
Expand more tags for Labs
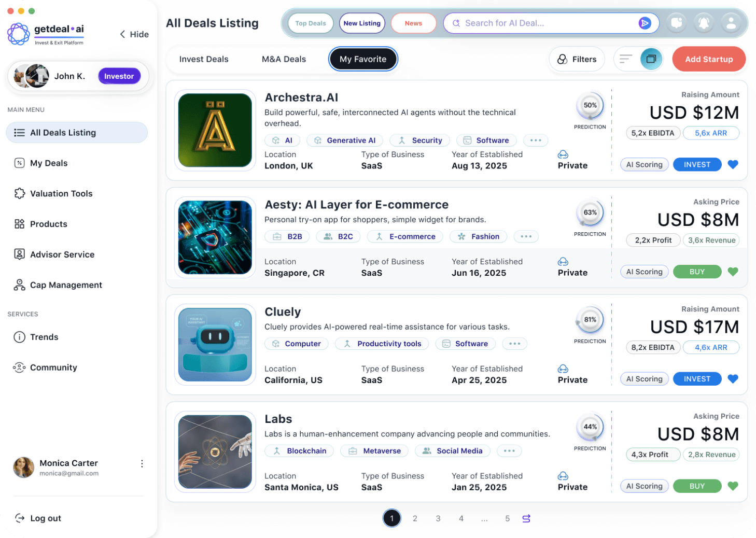[509, 451]
